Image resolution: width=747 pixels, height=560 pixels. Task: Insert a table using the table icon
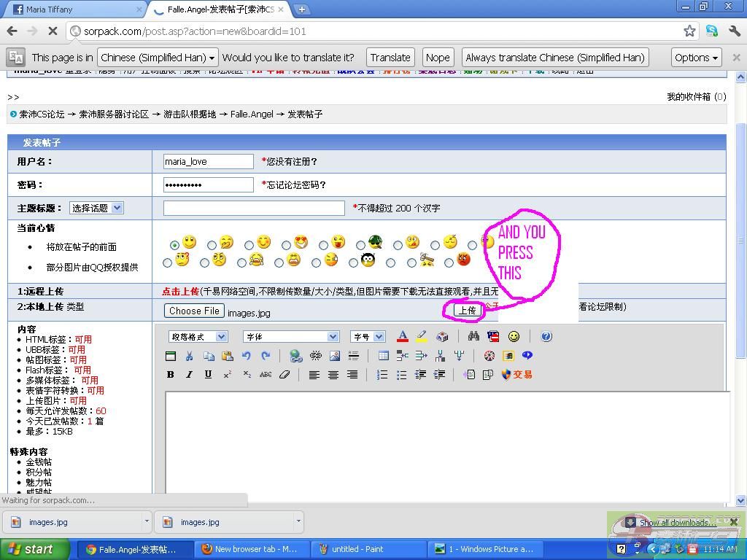coord(383,356)
